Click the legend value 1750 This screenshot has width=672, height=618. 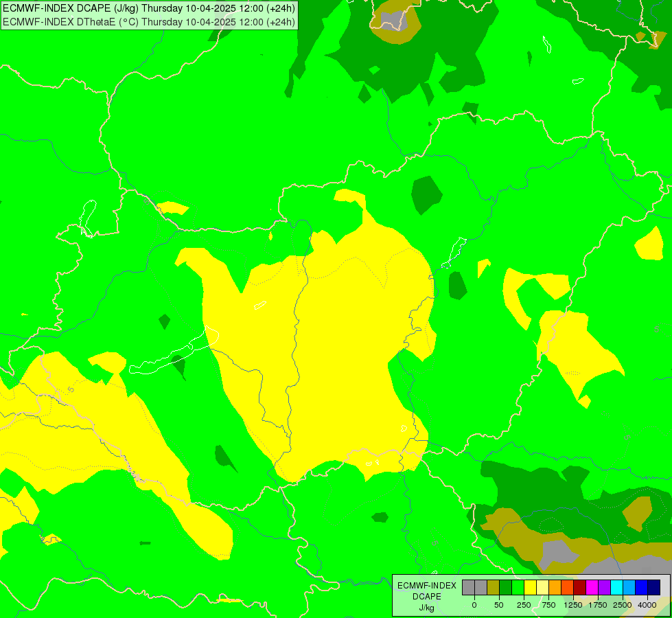coord(598,605)
